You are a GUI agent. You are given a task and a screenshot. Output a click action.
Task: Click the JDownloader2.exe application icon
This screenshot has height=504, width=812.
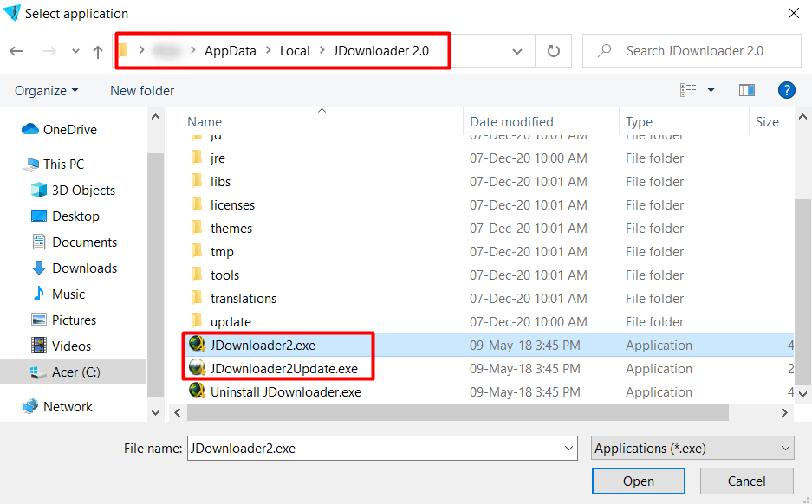point(197,344)
